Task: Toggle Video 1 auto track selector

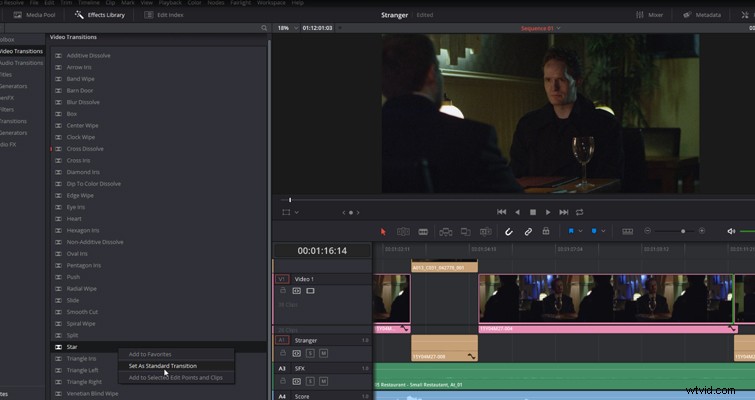Action: click(297, 291)
